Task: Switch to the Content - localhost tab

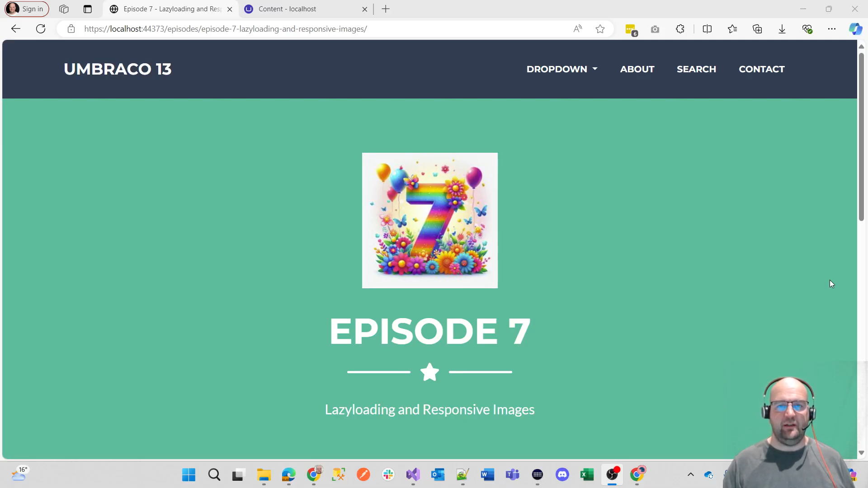Action: [298, 9]
